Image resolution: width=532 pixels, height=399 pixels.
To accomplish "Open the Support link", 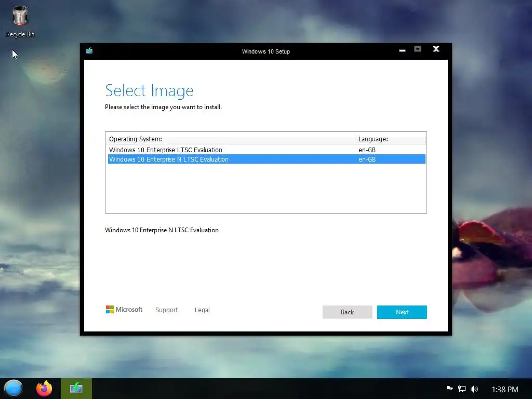I will pyautogui.click(x=167, y=310).
